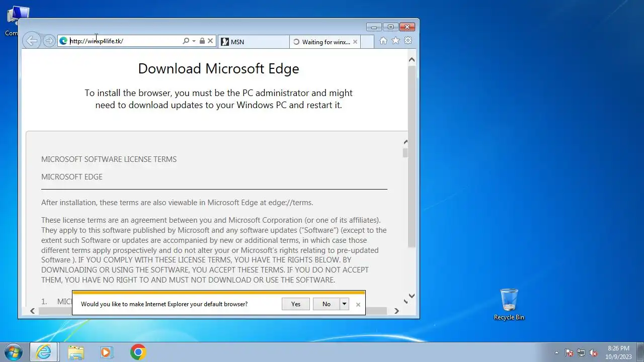Click 'MICROSOFT SOFTWARE LICENSE TERMS' text
The image size is (644, 362).
[109, 159]
